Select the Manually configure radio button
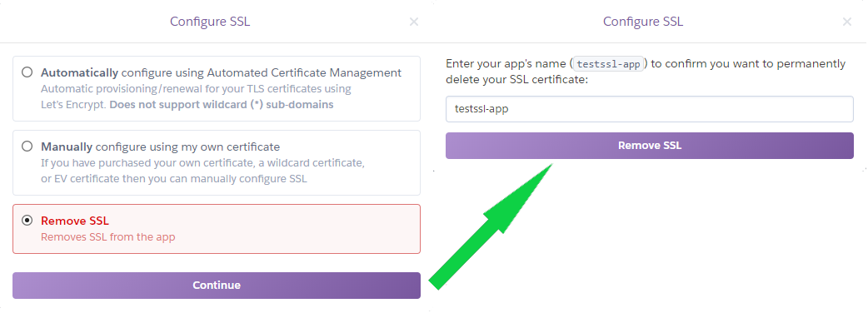Image resolution: width=868 pixels, height=318 pixels. tap(27, 147)
